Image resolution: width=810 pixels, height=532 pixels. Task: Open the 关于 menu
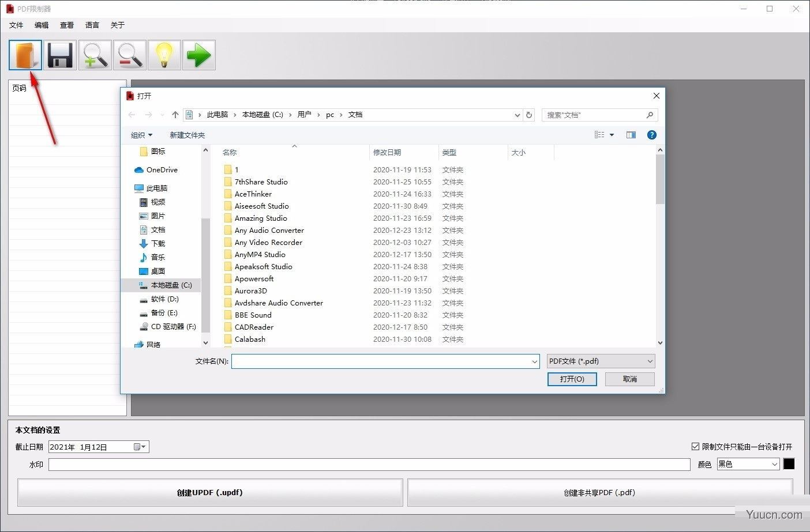[x=118, y=25]
